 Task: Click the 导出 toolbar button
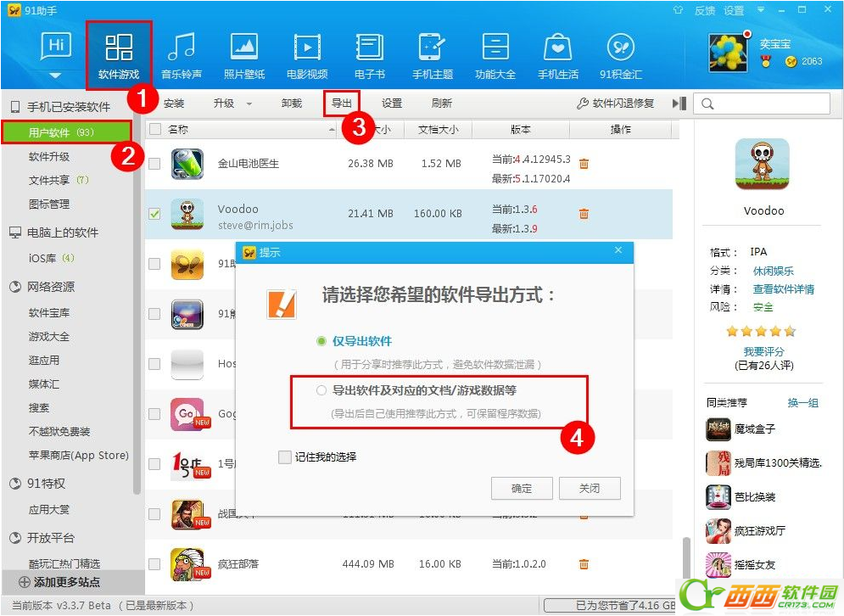(341, 104)
